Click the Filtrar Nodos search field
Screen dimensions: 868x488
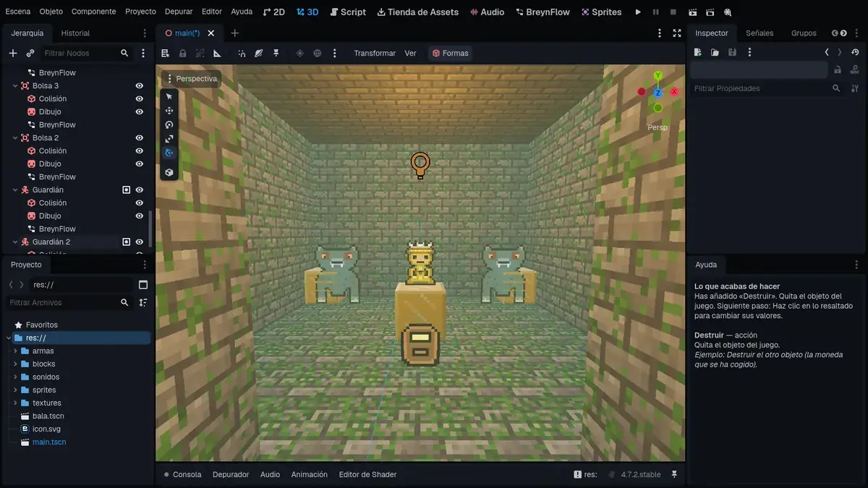tap(86, 53)
